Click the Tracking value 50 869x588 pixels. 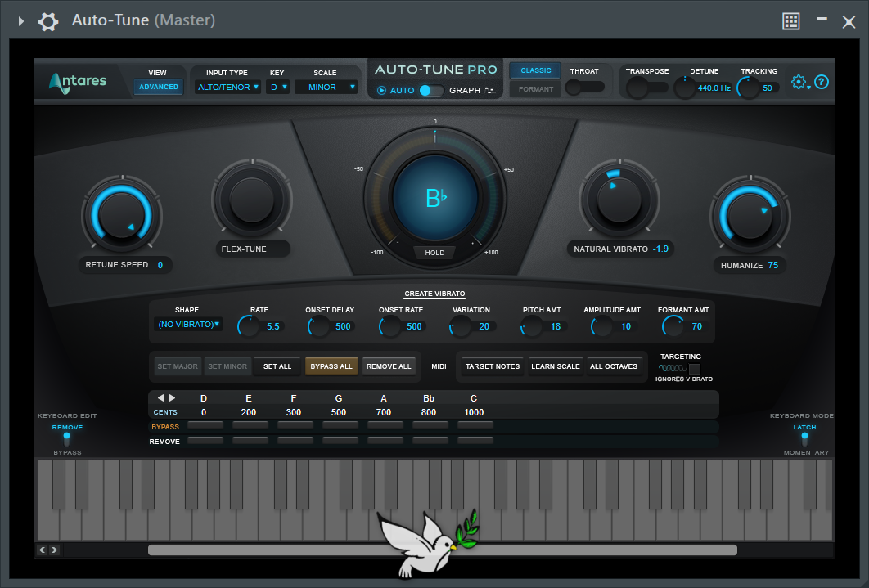(x=768, y=88)
